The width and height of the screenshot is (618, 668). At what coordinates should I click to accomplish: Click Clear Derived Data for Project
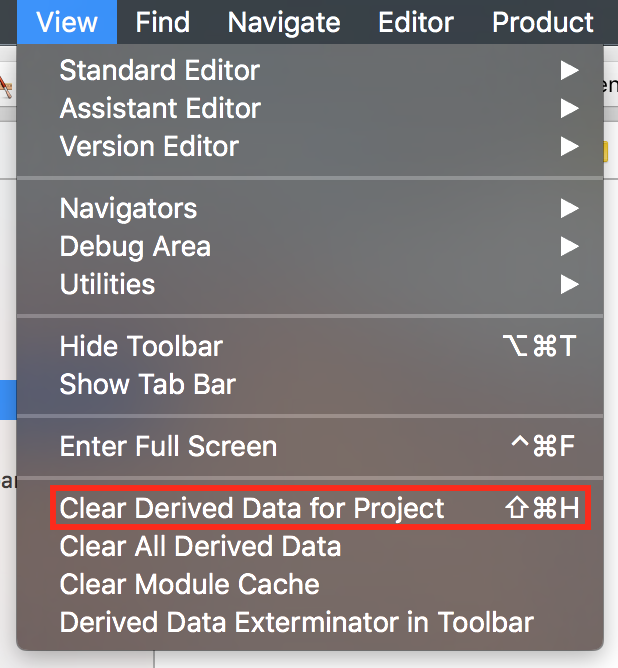[x=252, y=508]
